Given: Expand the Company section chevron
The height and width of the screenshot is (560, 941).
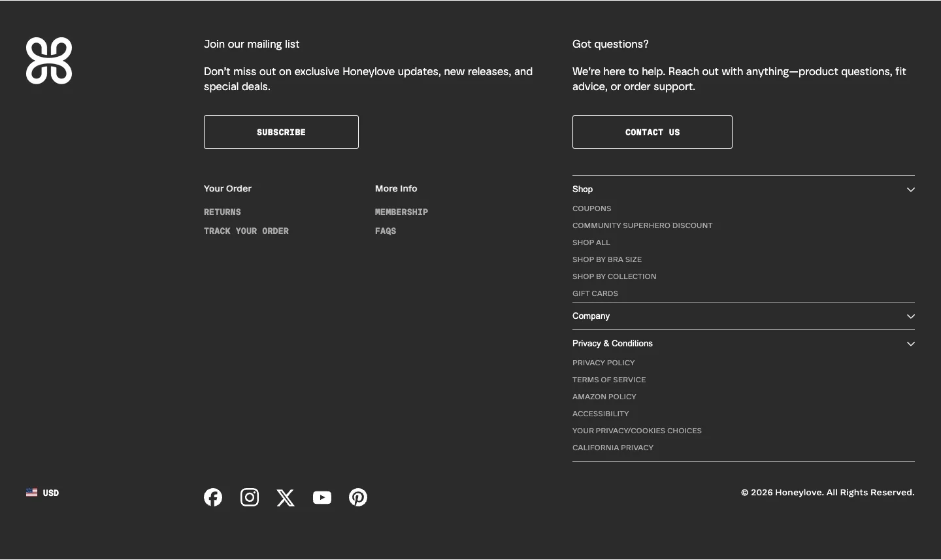Looking at the screenshot, I should pos(911,316).
